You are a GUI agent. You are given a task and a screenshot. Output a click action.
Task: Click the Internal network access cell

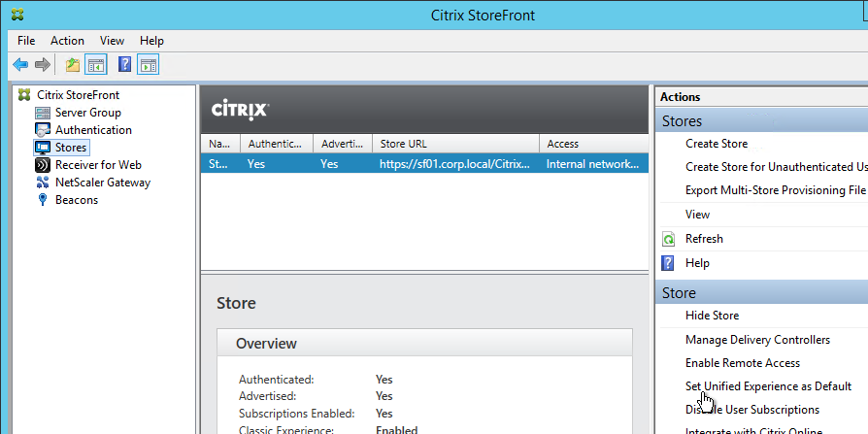593,164
